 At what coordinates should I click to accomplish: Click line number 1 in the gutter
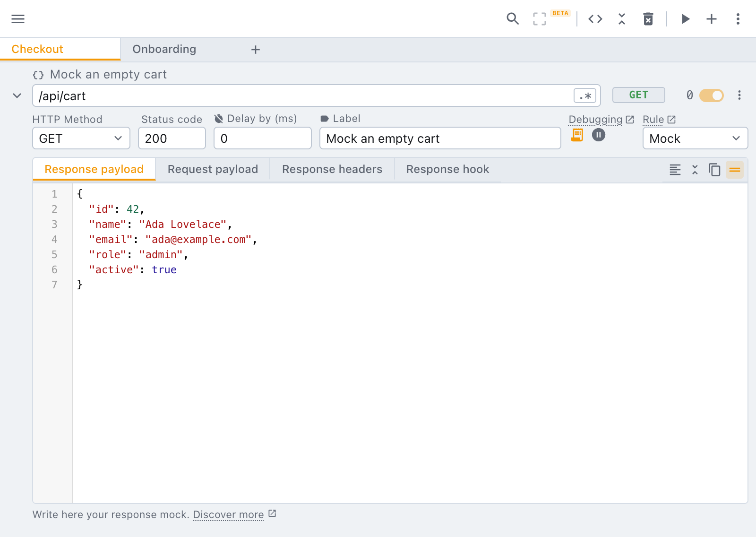click(x=54, y=194)
